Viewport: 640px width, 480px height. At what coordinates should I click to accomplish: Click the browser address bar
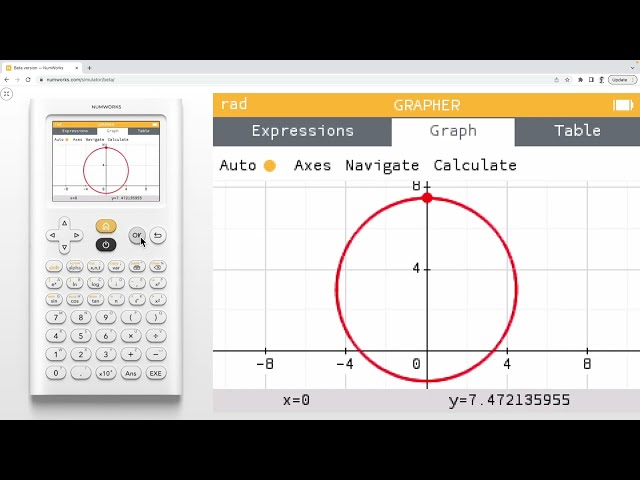coord(294,80)
